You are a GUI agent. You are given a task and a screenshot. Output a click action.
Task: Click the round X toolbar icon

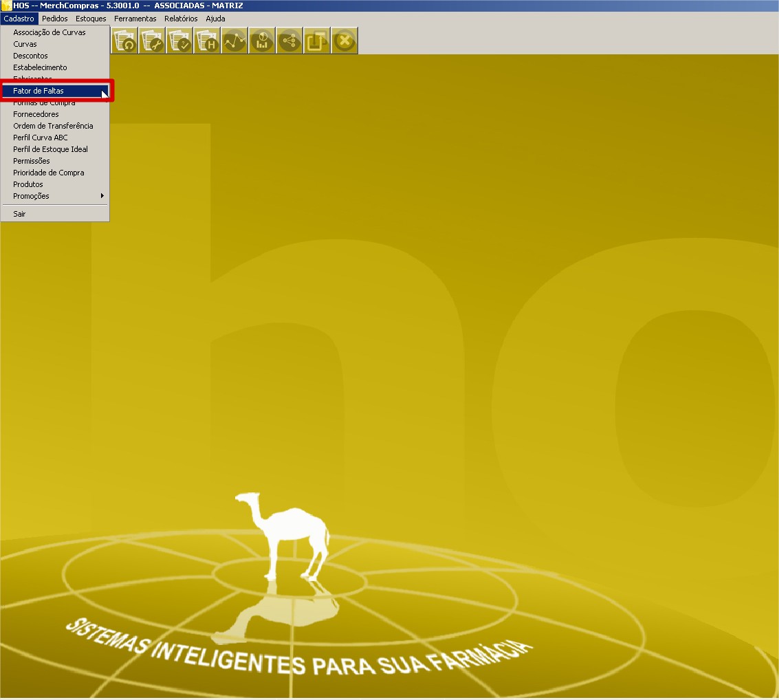(344, 41)
